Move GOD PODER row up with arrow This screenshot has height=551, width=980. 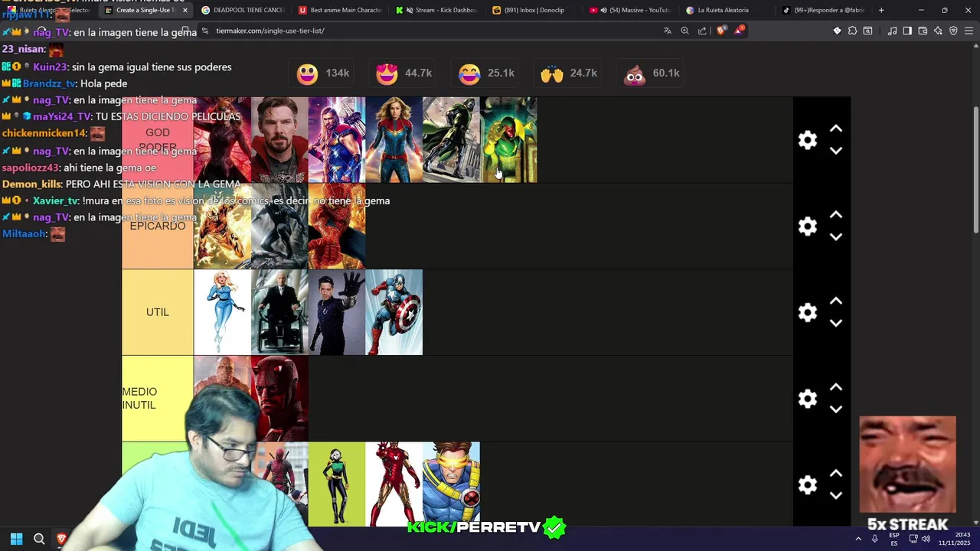point(836,129)
